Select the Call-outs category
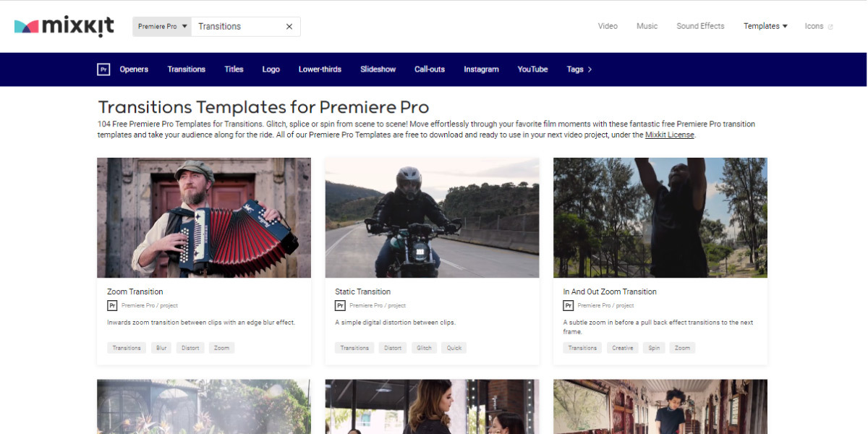 coord(430,69)
